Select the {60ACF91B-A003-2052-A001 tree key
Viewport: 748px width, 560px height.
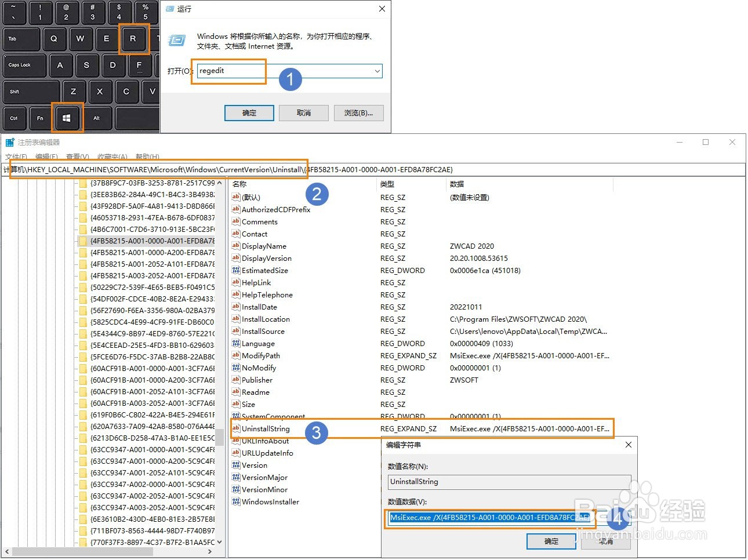pyautogui.click(x=152, y=403)
